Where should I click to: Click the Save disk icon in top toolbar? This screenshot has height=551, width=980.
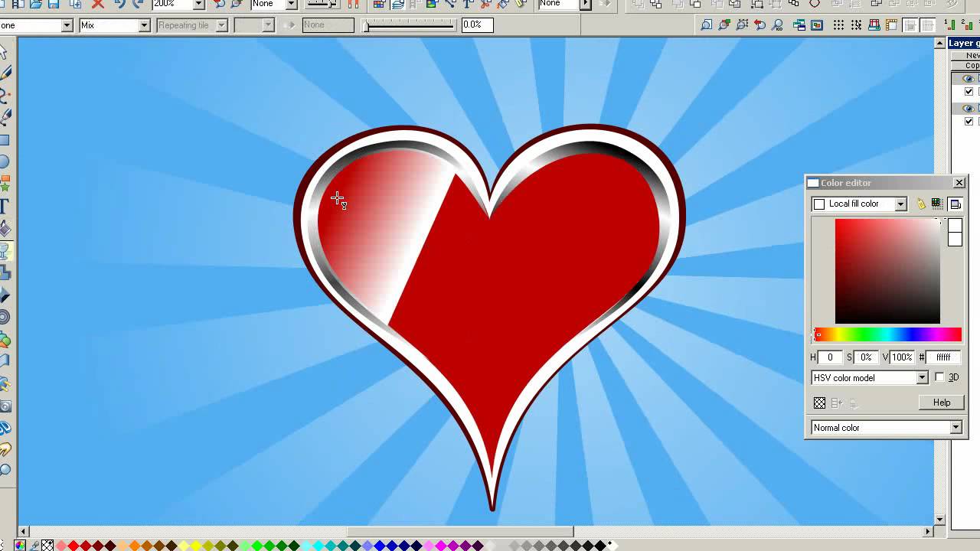point(54,4)
